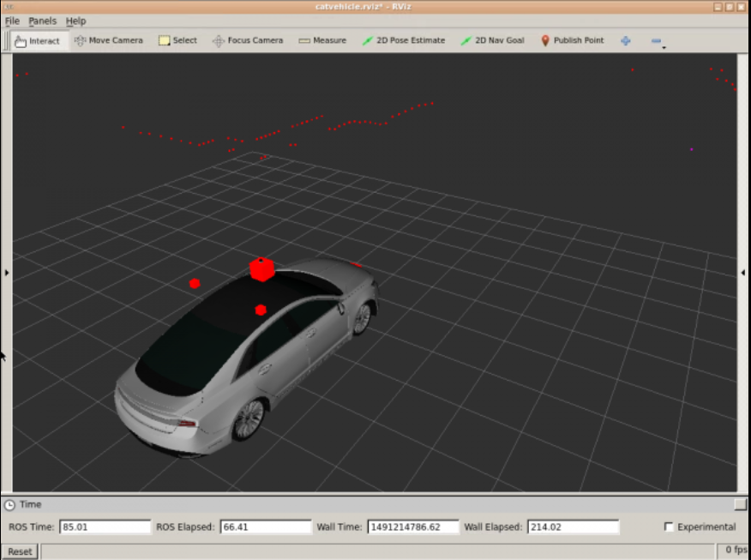Open the minus remove-tool dropdown

coord(658,41)
